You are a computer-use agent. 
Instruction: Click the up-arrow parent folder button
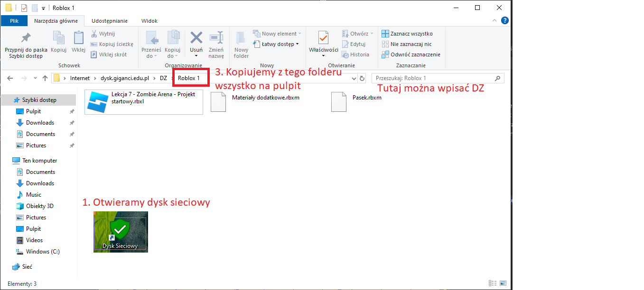click(45, 78)
